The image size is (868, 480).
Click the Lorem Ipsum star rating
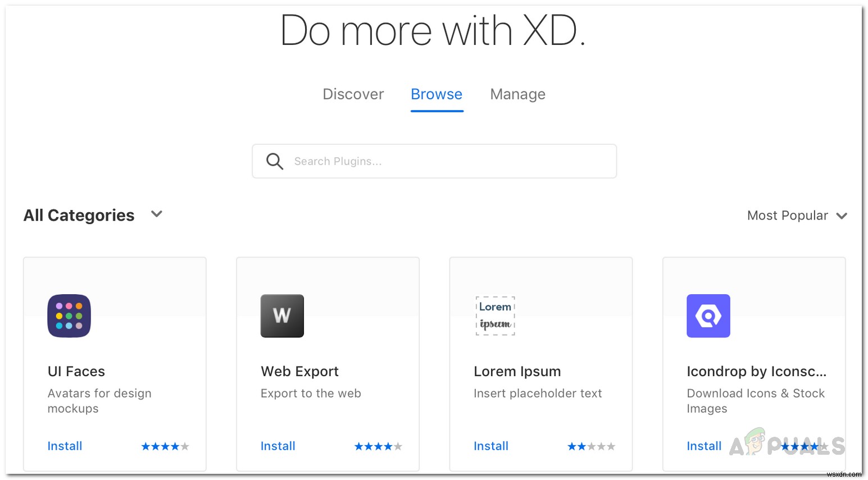591,446
